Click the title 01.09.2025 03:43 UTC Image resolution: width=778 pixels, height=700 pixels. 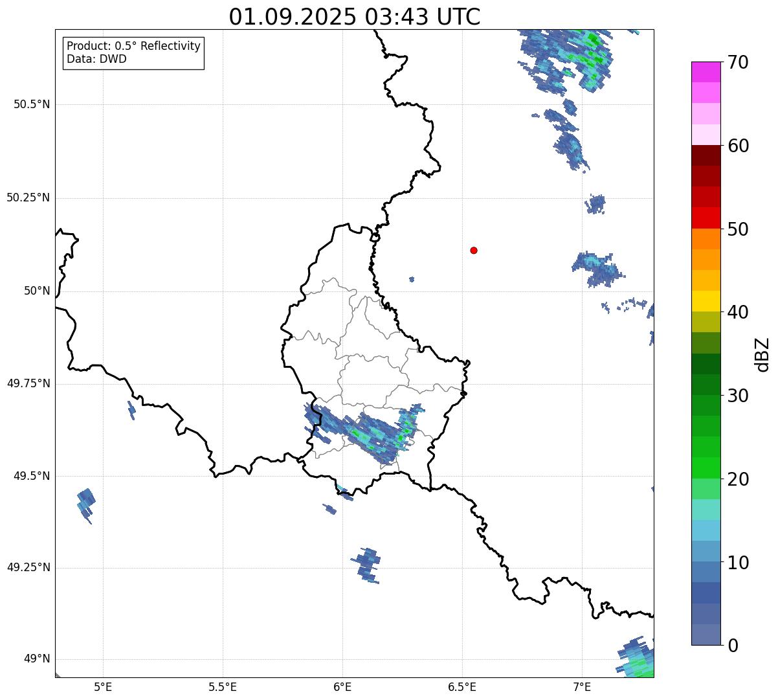[x=355, y=16]
